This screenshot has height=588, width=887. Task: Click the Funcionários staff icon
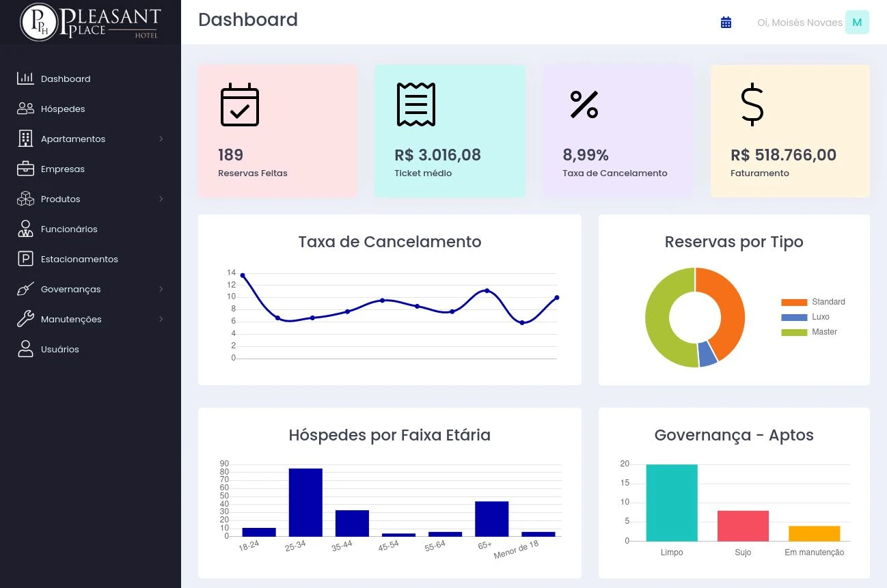pyautogui.click(x=25, y=229)
